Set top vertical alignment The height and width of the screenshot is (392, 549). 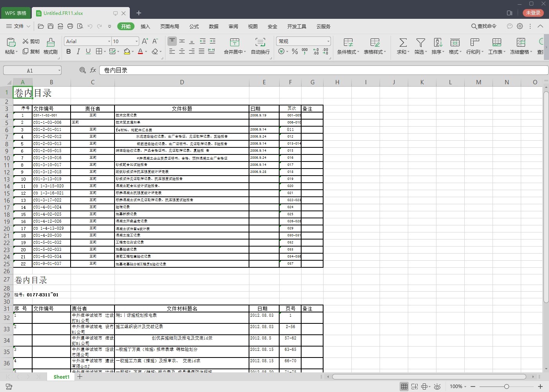pos(172,41)
